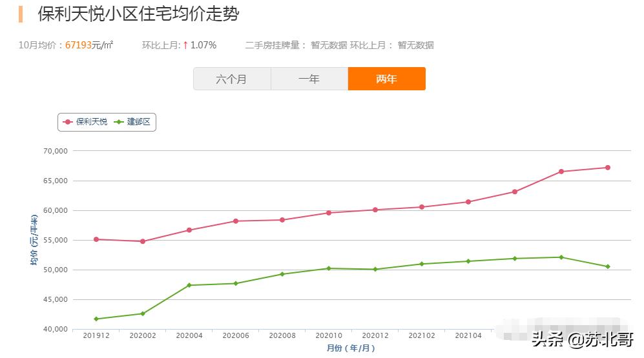
Task: Click the 保利天悦小区住宅均价走势 title
Action: click(x=138, y=14)
